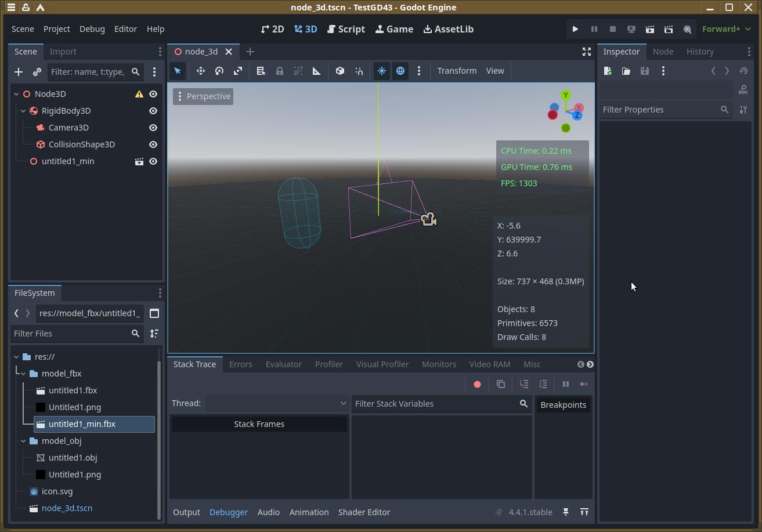Open the Debug menu
Viewport: 762px width, 532px height.
pos(92,29)
